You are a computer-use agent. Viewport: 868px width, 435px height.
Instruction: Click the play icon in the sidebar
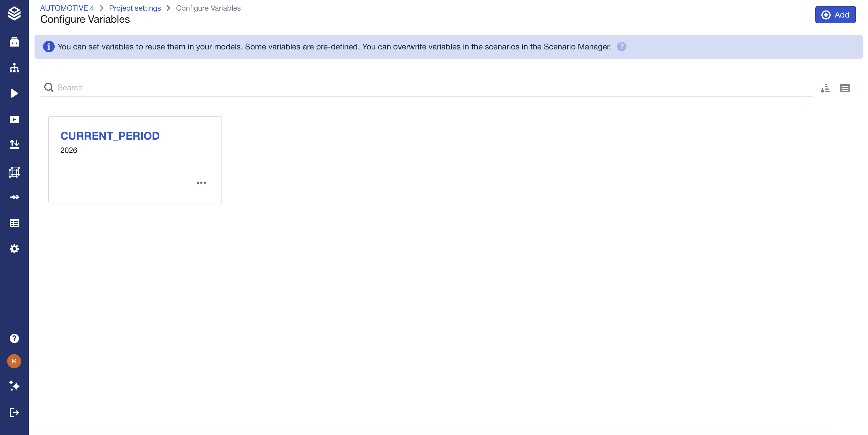click(14, 93)
